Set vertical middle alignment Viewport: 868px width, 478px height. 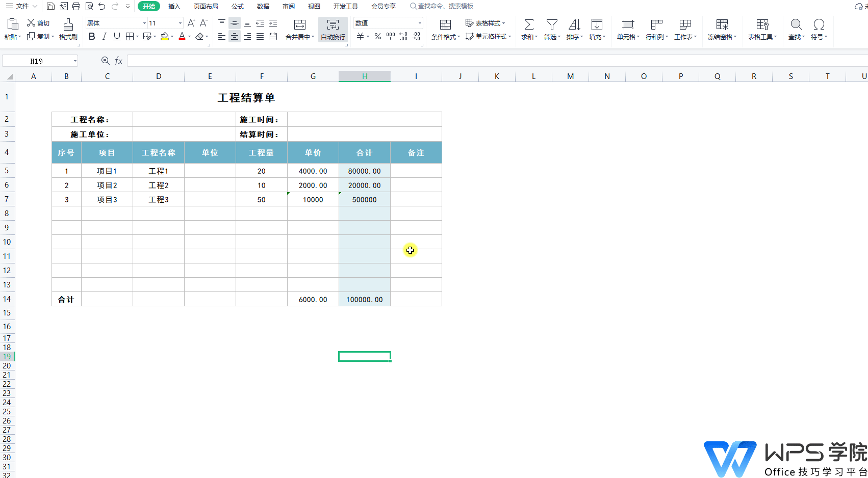coord(235,23)
